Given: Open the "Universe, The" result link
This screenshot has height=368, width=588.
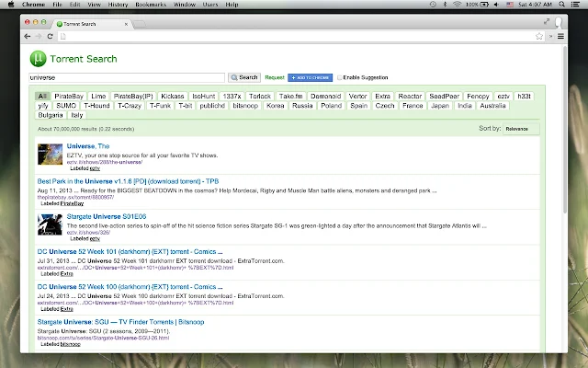Looking at the screenshot, I should 88,146.
